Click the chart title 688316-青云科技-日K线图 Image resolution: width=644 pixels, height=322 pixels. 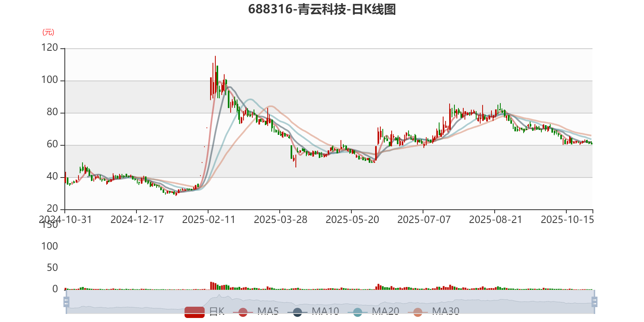(322, 9)
